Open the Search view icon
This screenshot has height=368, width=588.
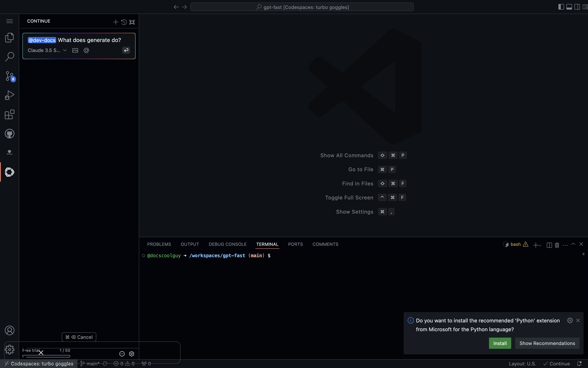[x=9, y=56]
